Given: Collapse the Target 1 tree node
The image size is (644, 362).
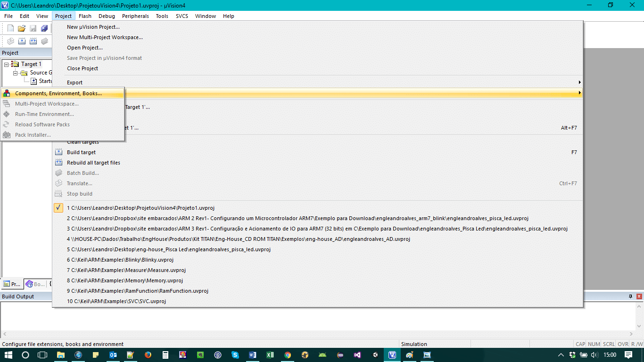Looking at the screenshot, I should click(x=7, y=64).
